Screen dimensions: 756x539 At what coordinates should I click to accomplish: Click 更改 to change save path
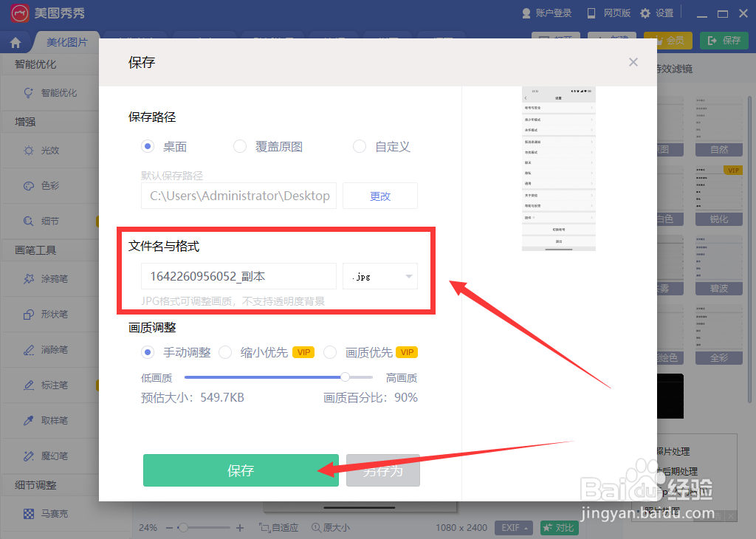pos(379,196)
